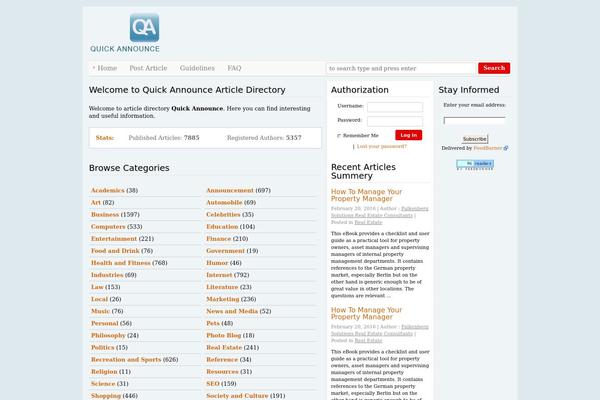The height and width of the screenshot is (400, 600).
Task: Open the Recreation and Sports category
Action: click(126, 359)
